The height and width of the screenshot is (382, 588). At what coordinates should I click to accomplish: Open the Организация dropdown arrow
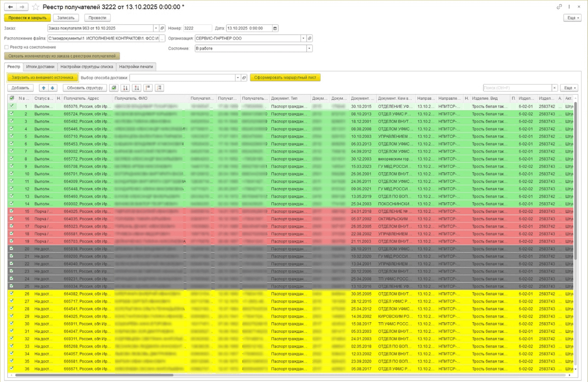[x=303, y=39]
